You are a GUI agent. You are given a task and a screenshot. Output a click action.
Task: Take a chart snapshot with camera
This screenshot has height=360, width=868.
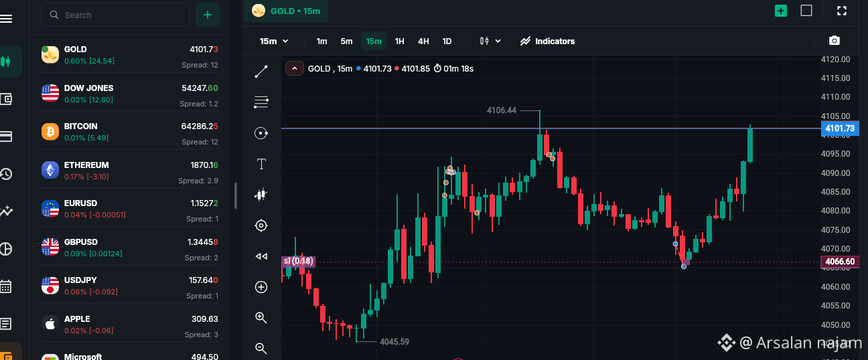coord(834,41)
